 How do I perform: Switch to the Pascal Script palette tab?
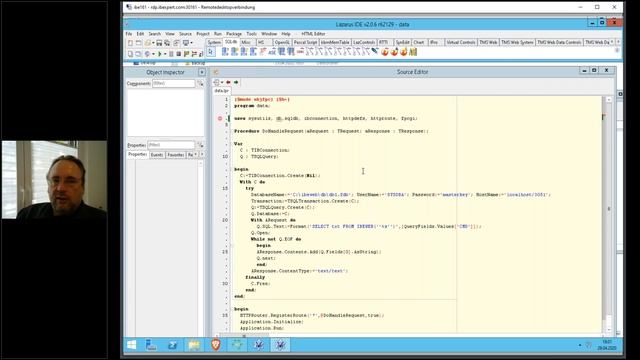[305, 42]
